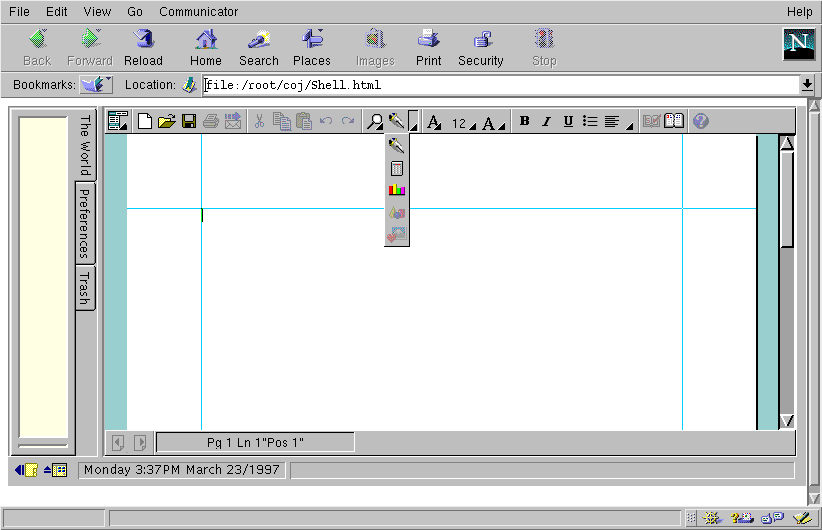Open the help question mark icon

point(700,122)
